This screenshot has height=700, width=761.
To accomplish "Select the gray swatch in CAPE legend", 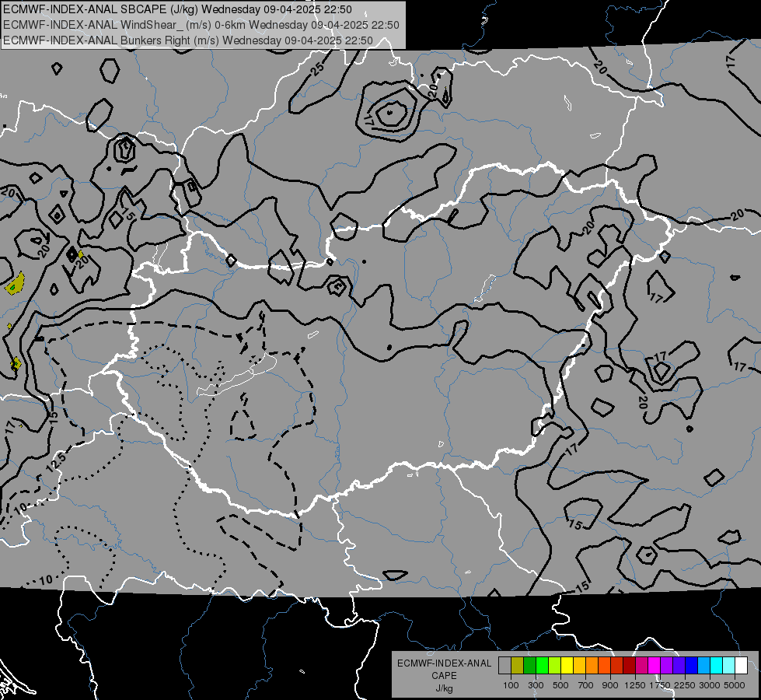I will pos(504,666).
